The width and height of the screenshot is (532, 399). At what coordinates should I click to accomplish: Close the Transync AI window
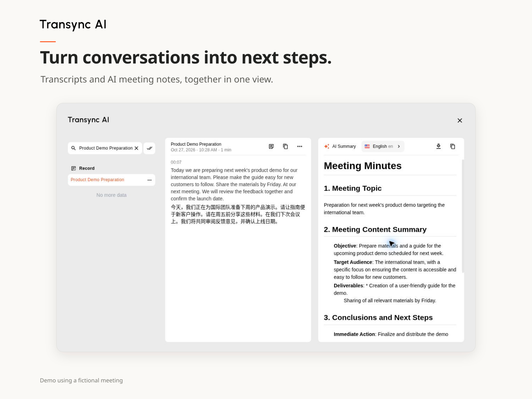[460, 121]
